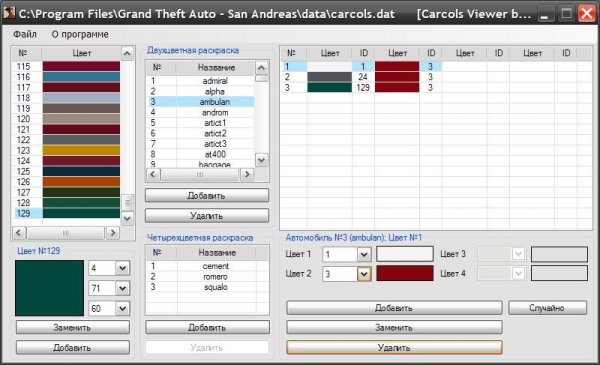Screen dimensions: 600x365
Task: Click Добавить under Двухцветная раскраска list
Action: [207, 196]
